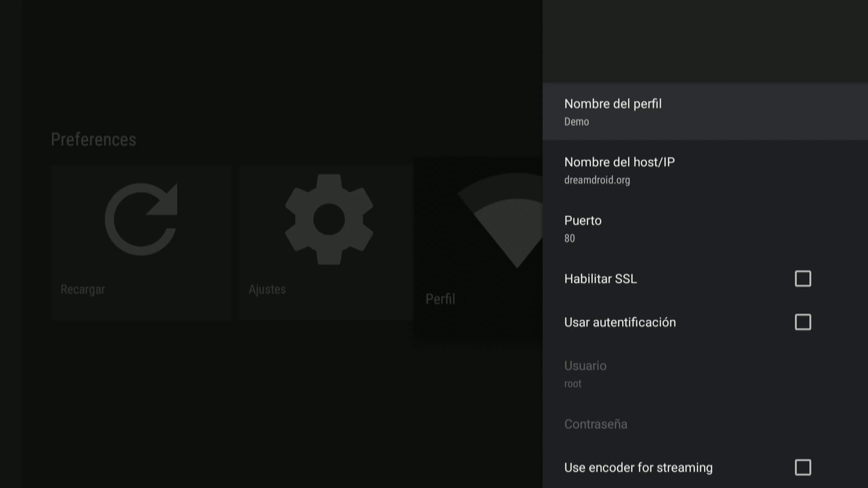The image size is (868, 488).
Task: Open the Nombre del perfil setting
Action: (613, 104)
